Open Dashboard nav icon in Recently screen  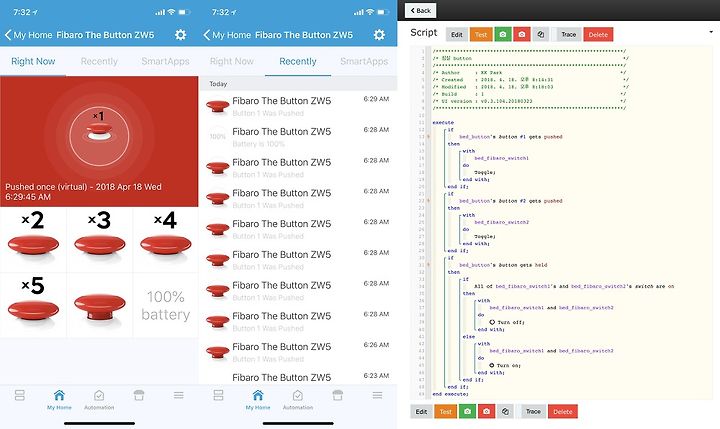[219, 395]
